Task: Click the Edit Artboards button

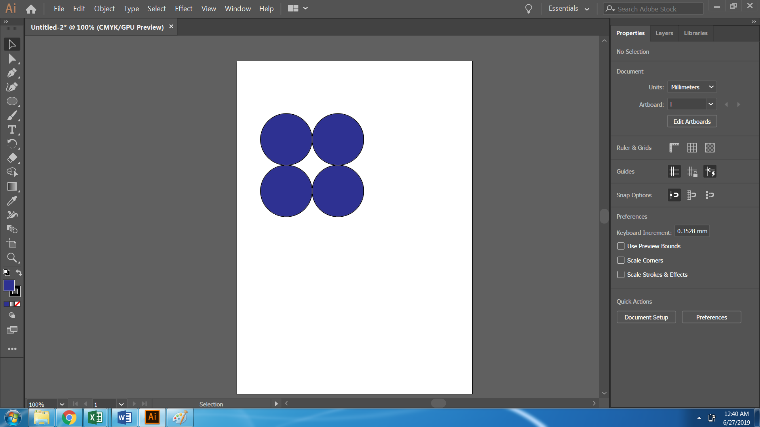Action: [692, 121]
